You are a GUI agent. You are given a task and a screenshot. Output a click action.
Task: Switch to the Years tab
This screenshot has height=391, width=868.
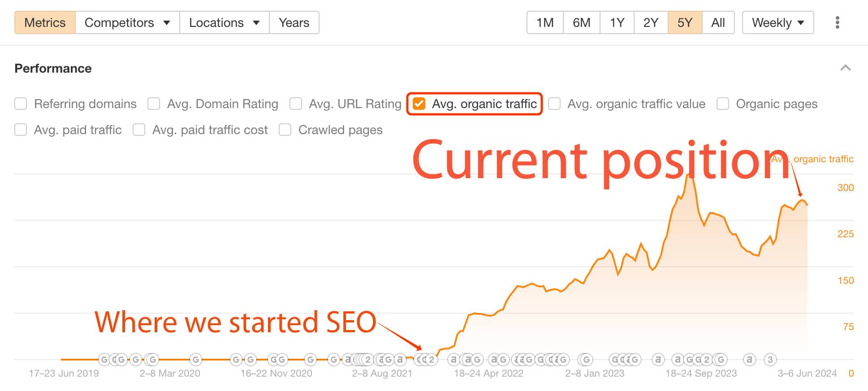coord(294,22)
